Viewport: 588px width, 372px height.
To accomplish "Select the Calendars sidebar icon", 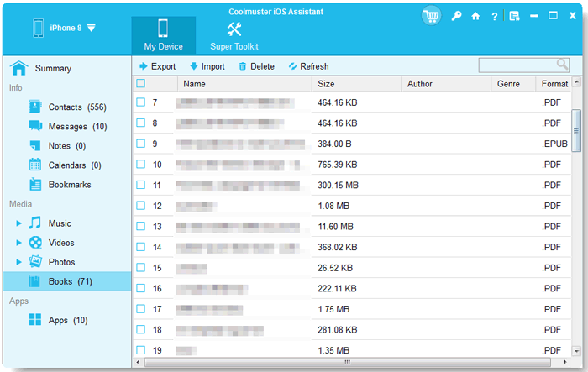I will pyautogui.click(x=35, y=165).
